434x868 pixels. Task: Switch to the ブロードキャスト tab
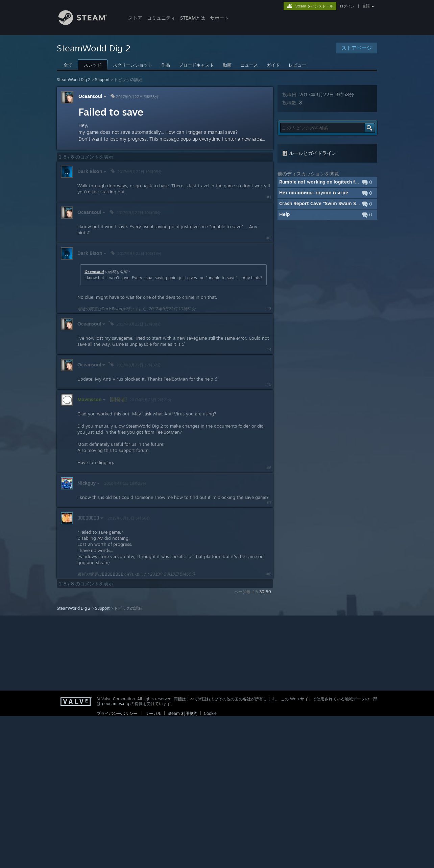pyautogui.click(x=196, y=65)
